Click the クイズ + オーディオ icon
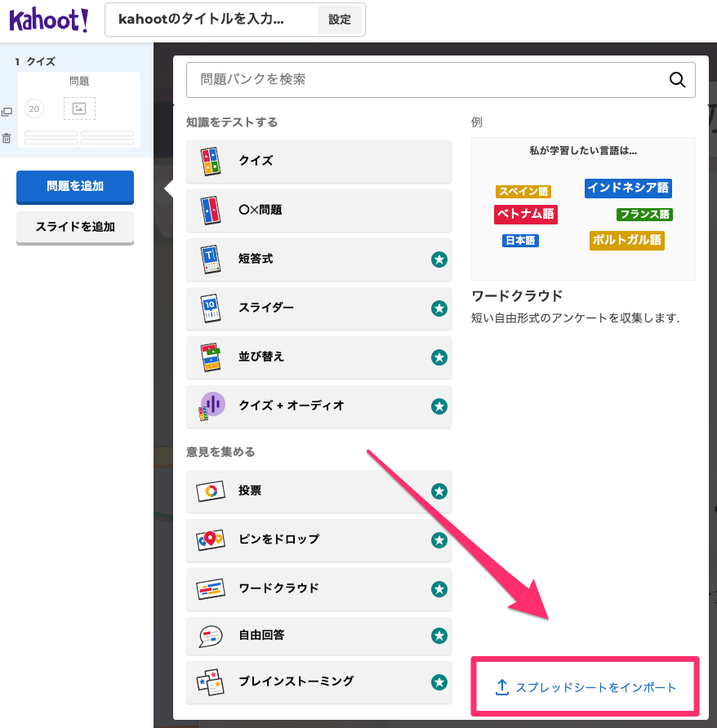This screenshot has height=728, width=717. 212,406
